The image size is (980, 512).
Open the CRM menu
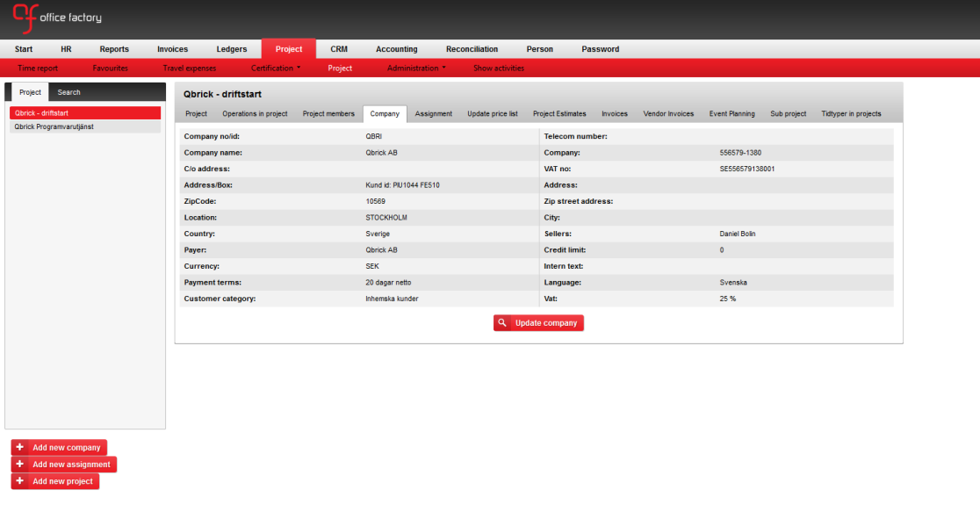pos(339,49)
